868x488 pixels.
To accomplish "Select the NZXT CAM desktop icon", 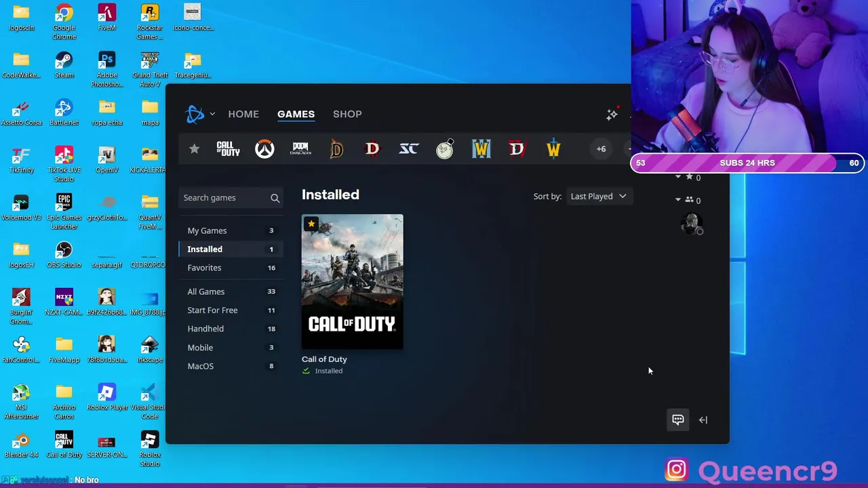I will [64, 303].
